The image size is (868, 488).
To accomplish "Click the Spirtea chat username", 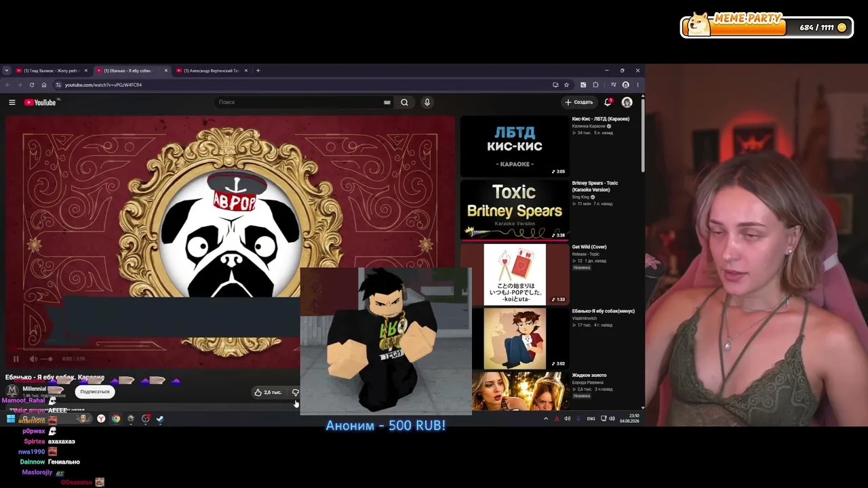I will pyautogui.click(x=35, y=442).
